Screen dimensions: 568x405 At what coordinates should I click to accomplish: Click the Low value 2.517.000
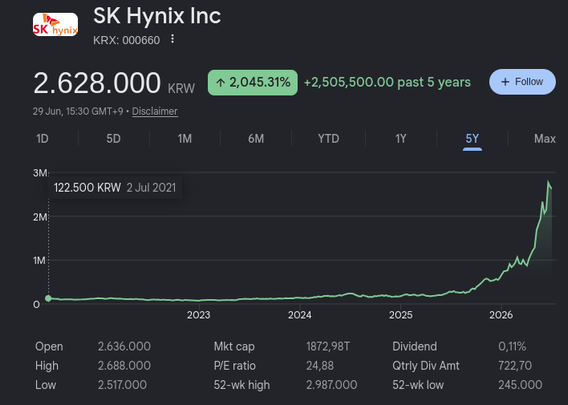(122, 385)
